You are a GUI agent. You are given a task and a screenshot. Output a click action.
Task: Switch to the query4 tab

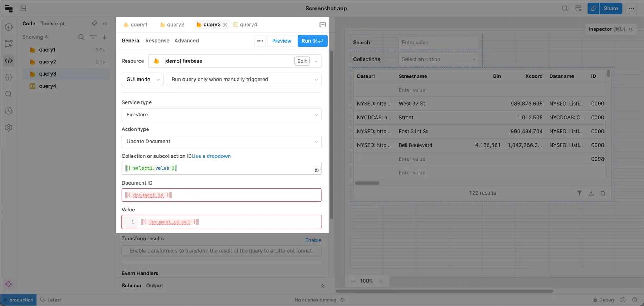(245, 25)
